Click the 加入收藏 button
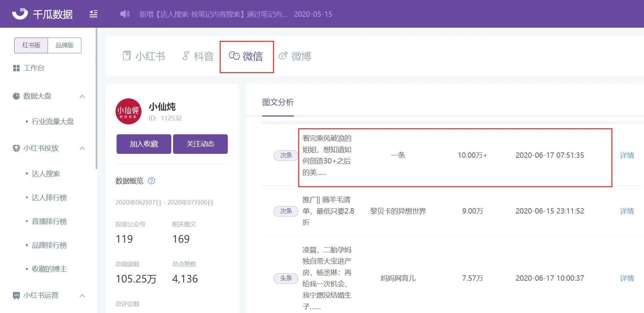Screen dimensions: 644x313 144,144
